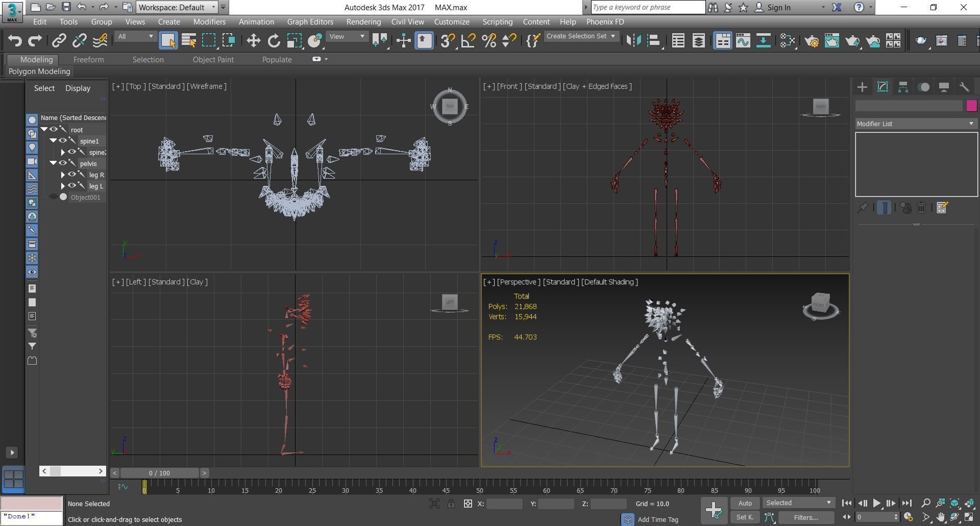Switch to the Freeform ribbon tab
The width and height of the screenshot is (980, 526).
(88, 60)
